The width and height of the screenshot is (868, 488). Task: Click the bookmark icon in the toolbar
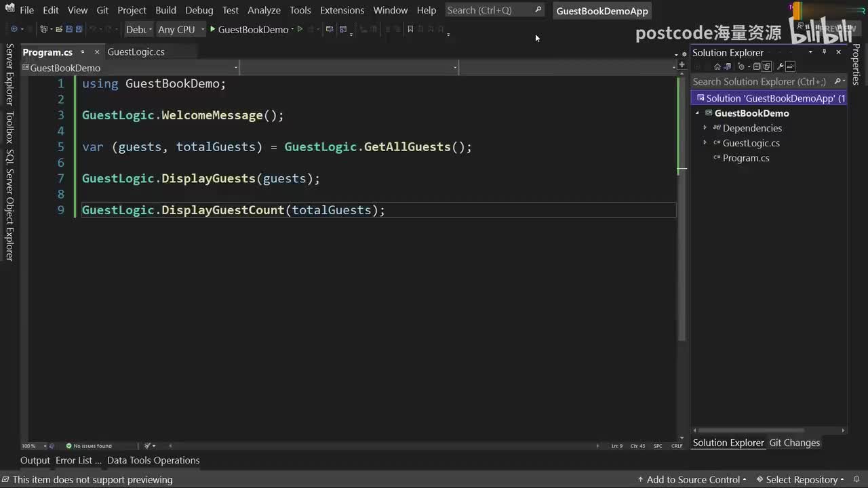(x=410, y=29)
